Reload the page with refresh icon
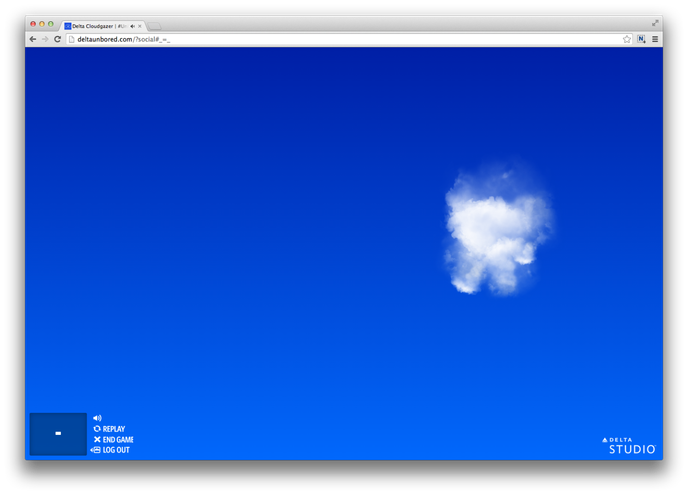 [x=58, y=39]
